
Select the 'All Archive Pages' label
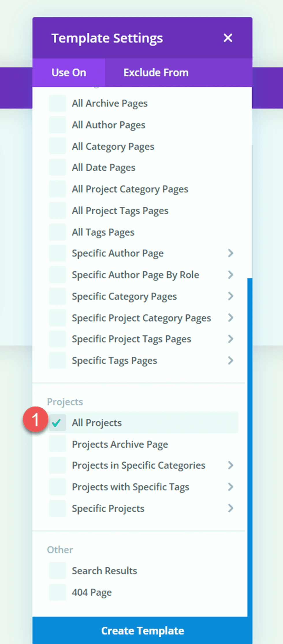[x=110, y=104]
